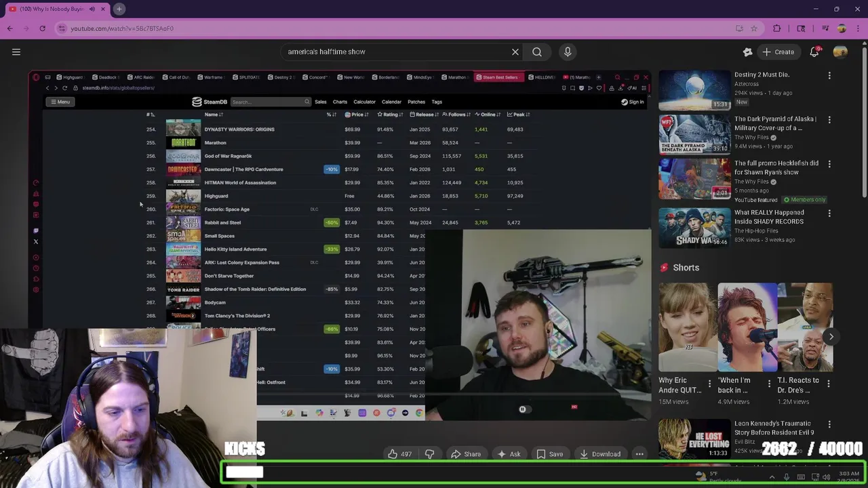The image size is (868, 488).
Task: Open the SteamDB Menu button in the video
Action: [60, 102]
